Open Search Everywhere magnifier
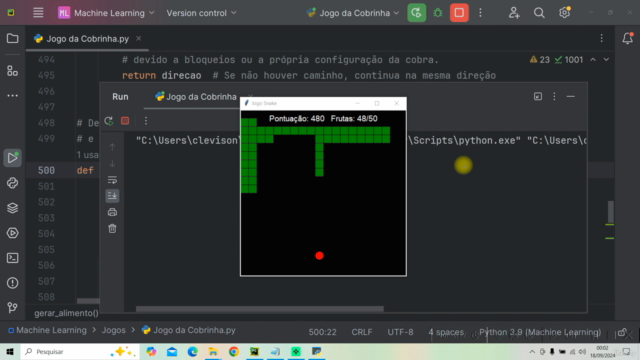640x360 pixels. pyautogui.click(x=539, y=13)
